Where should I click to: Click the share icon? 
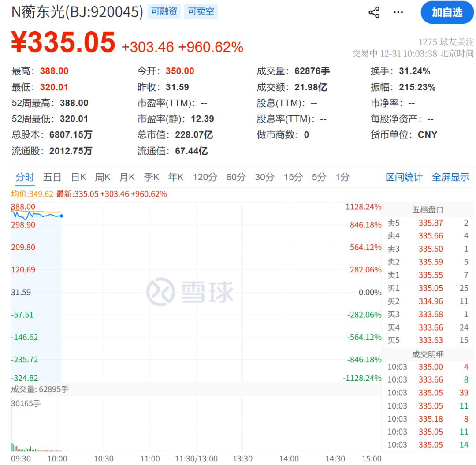coord(374,12)
